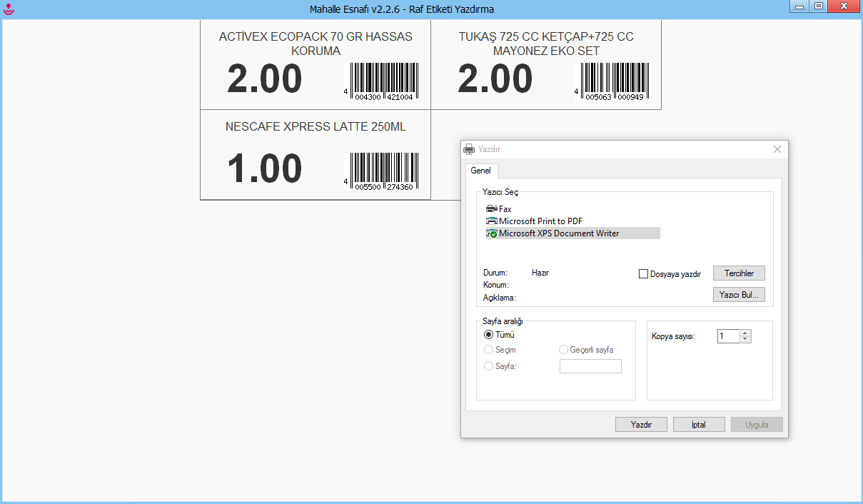Click the NESCAFE XPRESS LATTE 250ML label title

tap(316, 126)
